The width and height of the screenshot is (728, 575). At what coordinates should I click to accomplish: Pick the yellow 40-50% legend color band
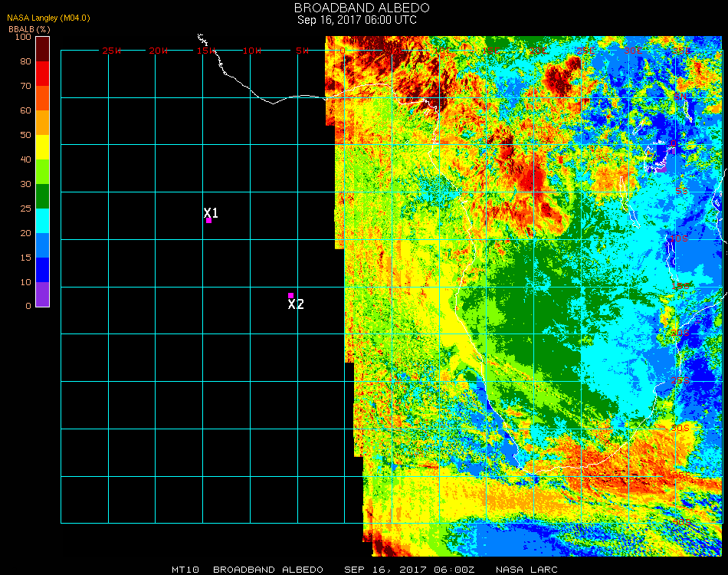click(x=43, y=147)
